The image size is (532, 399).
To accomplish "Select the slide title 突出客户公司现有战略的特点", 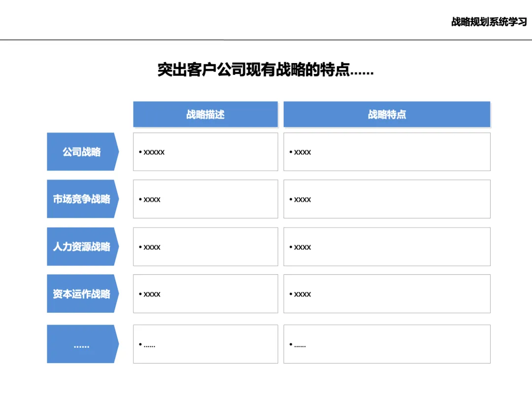I will [x=266, y=70].
